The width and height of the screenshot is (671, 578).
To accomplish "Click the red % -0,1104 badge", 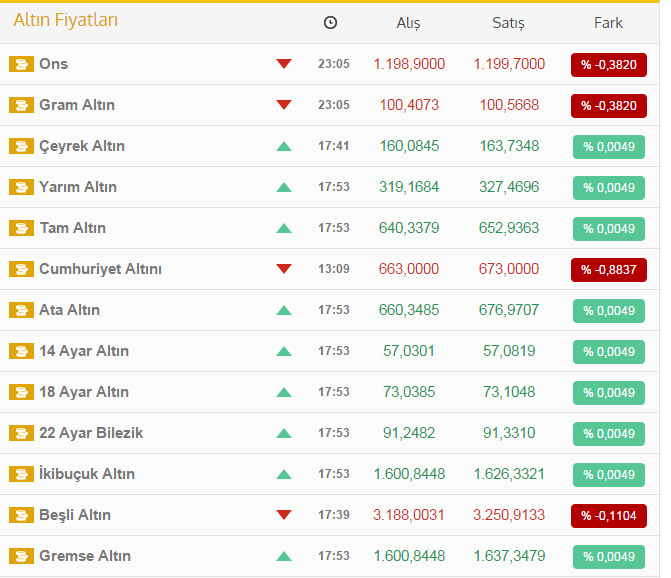I will click(x=608, y=515).
